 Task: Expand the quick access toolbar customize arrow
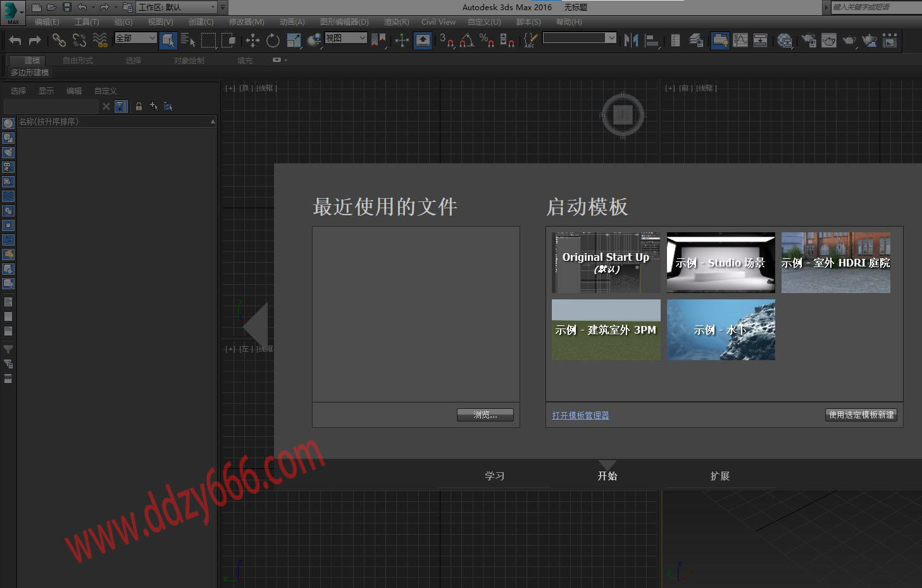click(223, 8)
